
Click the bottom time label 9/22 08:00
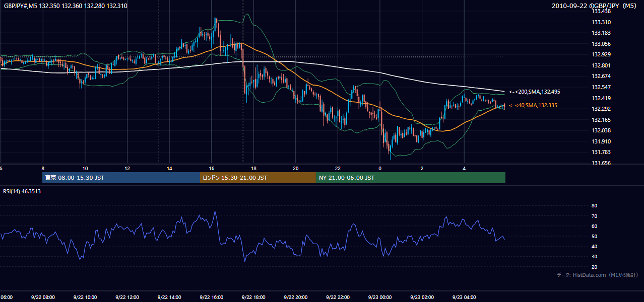tap(43, 297)
